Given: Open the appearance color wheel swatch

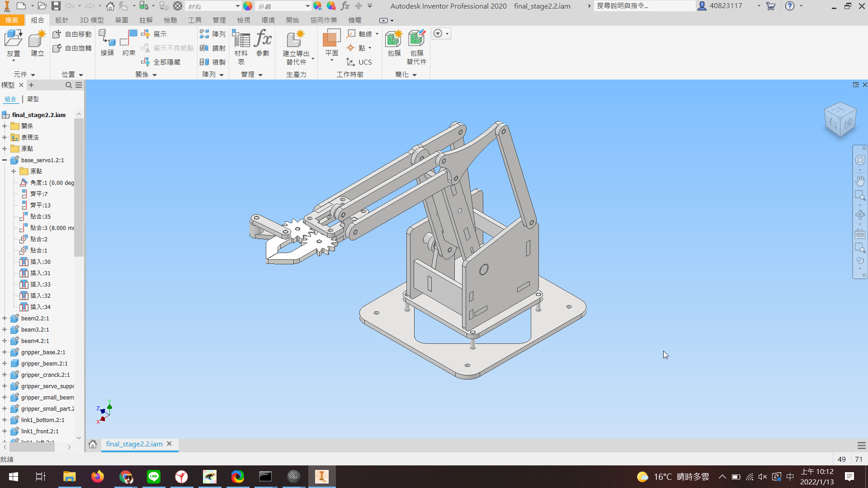Looking at the screenshot, I should pyautogui.click(x=248, y=6).
